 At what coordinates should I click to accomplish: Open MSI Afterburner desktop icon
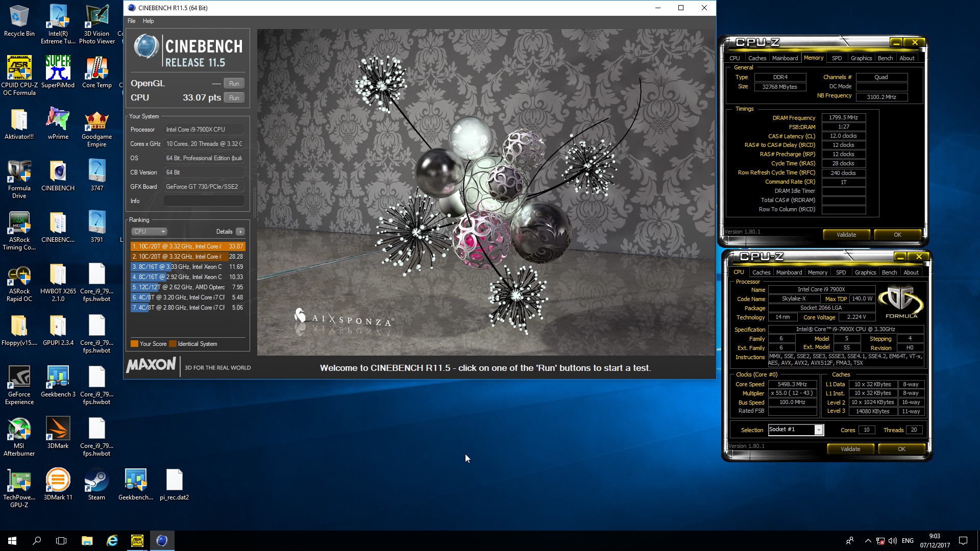coord(19,437)
